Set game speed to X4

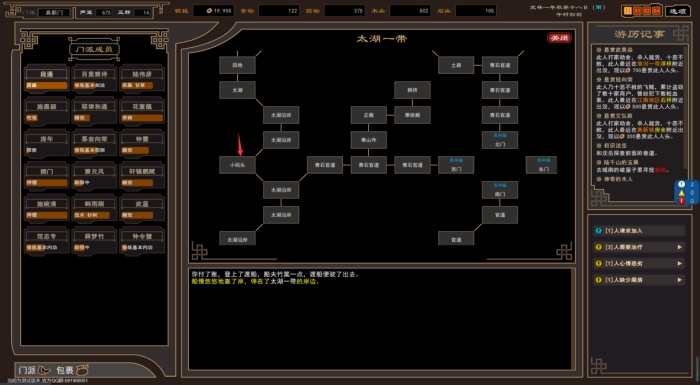[x=656, y=11]
